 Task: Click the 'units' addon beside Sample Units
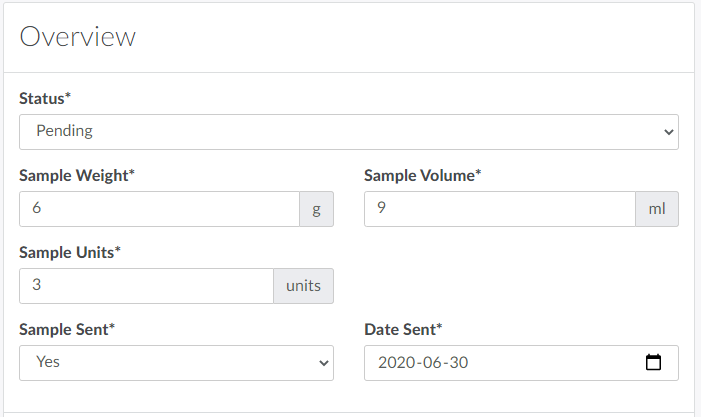[303, 286]
